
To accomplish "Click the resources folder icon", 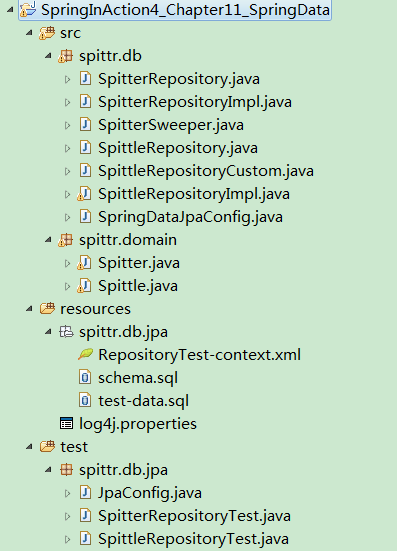I will pyautogui.click(x=47, y=309).
